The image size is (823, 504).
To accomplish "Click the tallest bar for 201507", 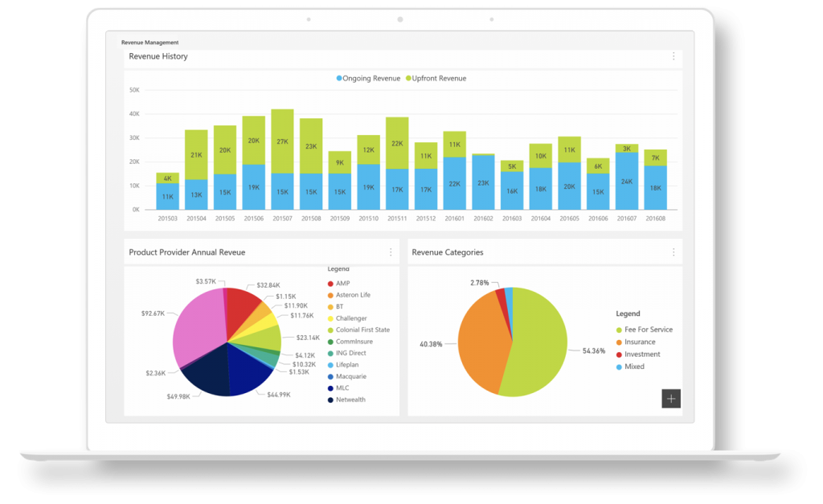I will pos(282,157).
